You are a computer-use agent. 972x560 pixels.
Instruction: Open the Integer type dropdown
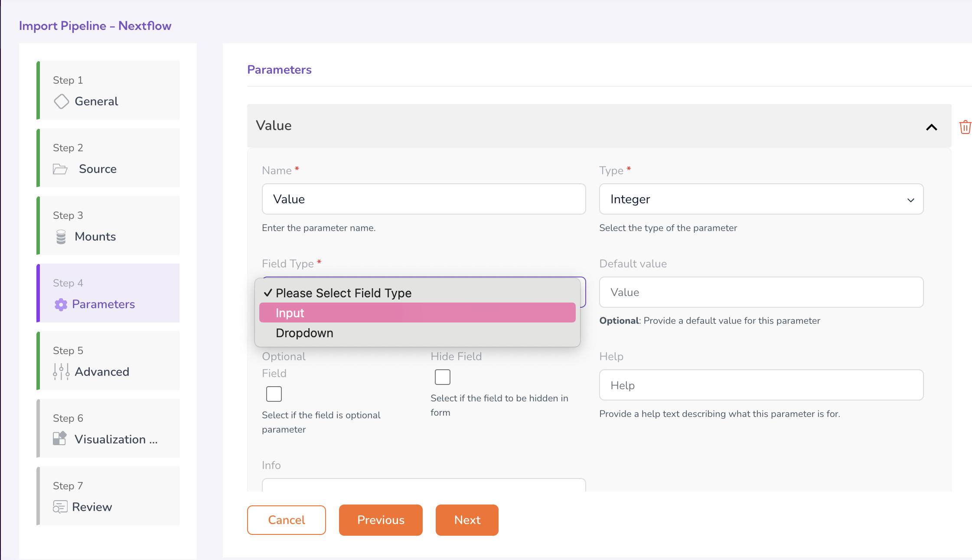click(x=761, y=199)
